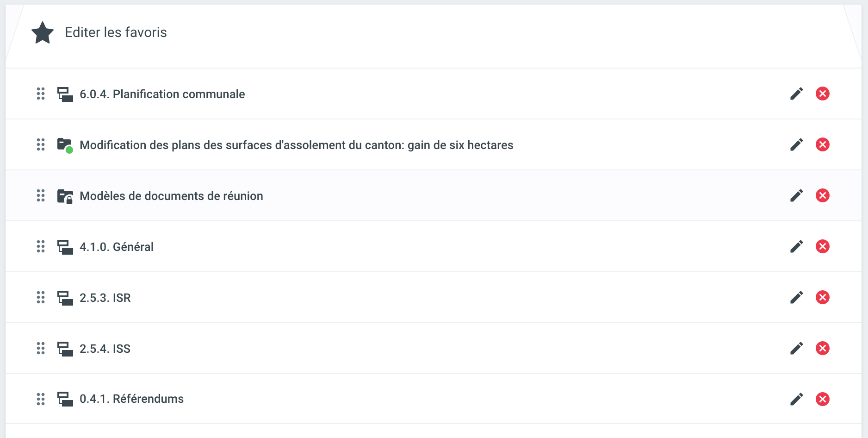Delete the 2.5.4. ISS favorite
868x438 pixels.
(x=822, y=349)
